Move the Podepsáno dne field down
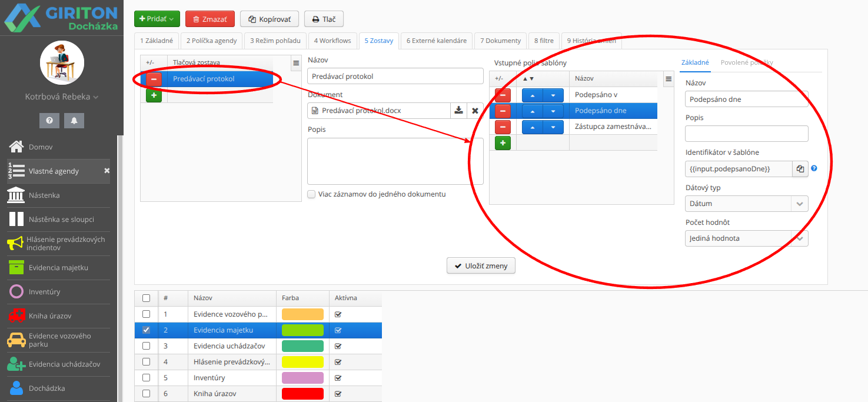 [553, 111]
